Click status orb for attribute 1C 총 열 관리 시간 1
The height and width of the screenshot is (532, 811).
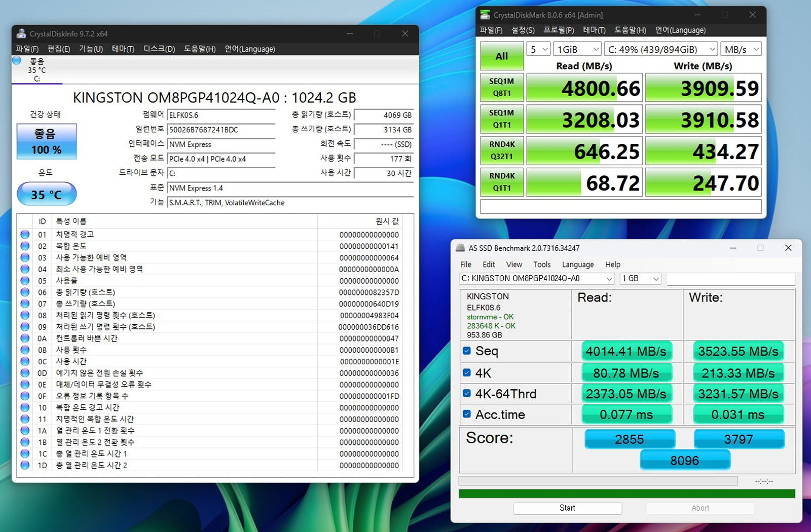pyautogui.click(x=25, y=453)
